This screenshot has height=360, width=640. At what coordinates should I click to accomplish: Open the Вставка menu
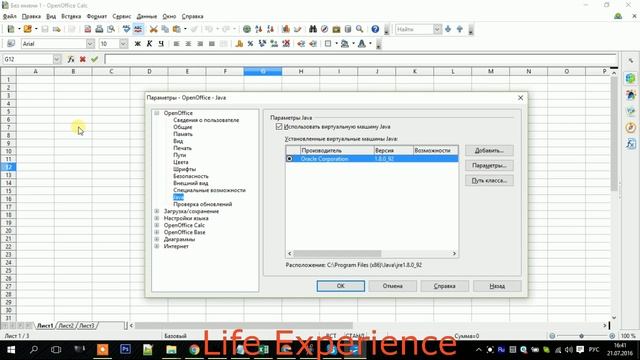click(71, 16)
